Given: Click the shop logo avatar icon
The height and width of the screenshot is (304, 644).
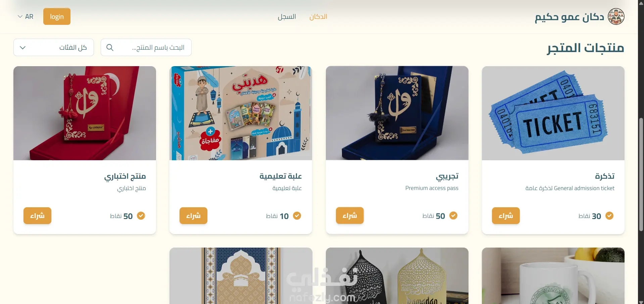Looking at the screenshot, I should tap(616, 17).
